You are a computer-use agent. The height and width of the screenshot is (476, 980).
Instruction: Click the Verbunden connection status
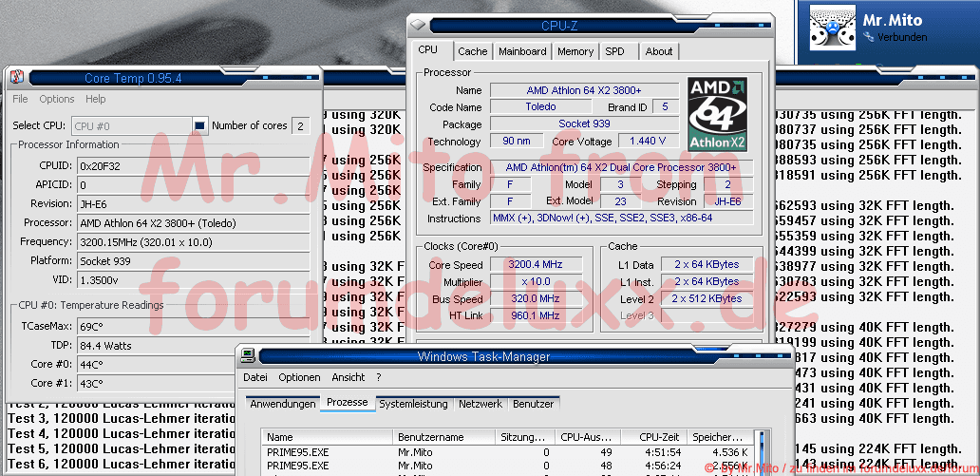coord(902,38)
